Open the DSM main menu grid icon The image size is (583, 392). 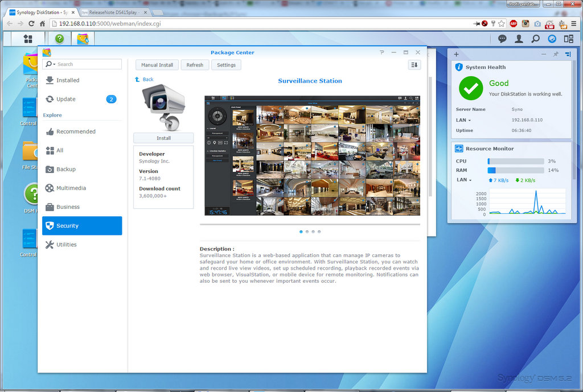(28, 39)
